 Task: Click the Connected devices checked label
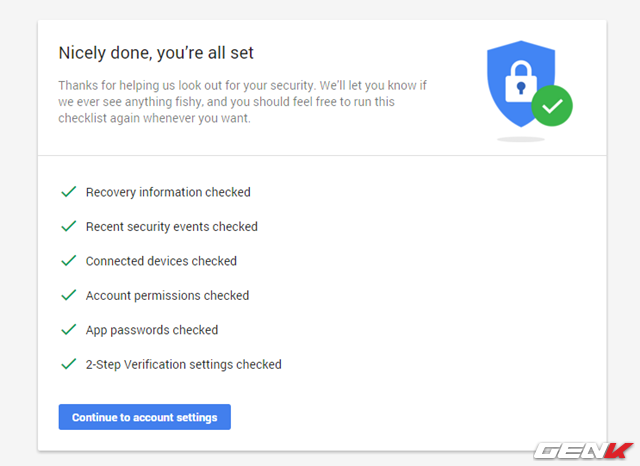coord(161,261)
